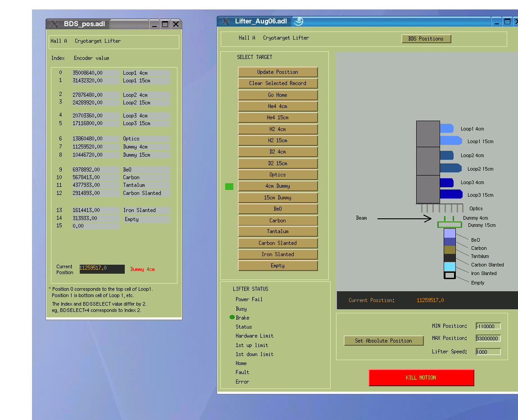The width and height of the screenshot is (518, 420).
Task: Click green indicator beside 4cm Dummy
Action: click(229, 186)
